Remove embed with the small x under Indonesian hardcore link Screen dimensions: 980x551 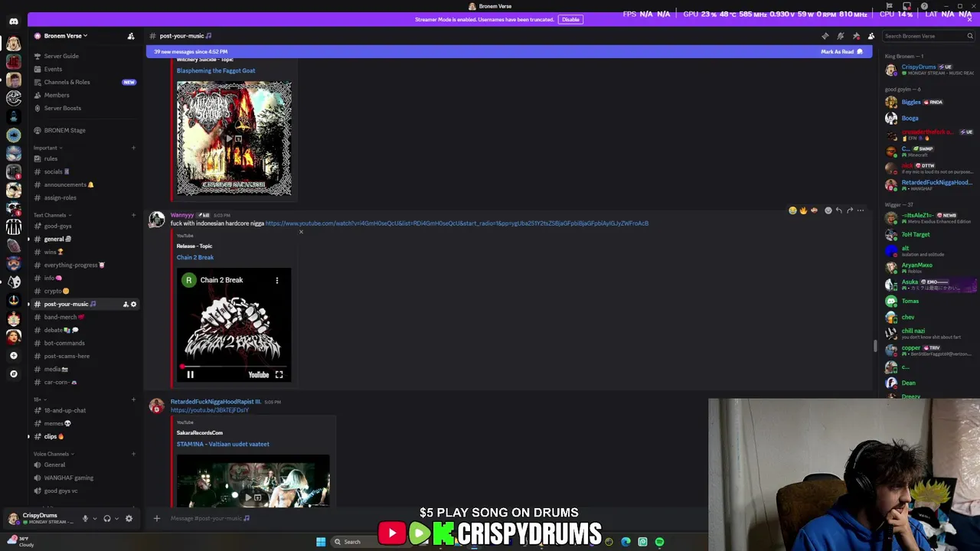point(301,232)
